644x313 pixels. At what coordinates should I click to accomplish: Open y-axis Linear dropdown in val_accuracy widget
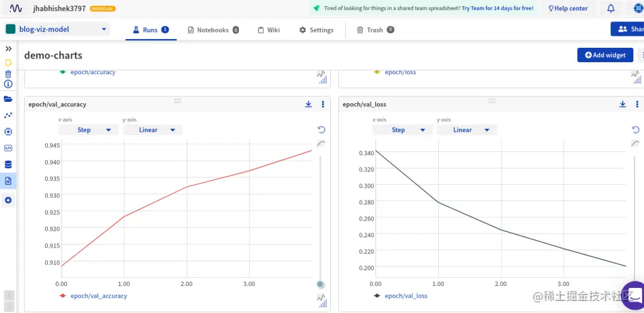(153, 129)
